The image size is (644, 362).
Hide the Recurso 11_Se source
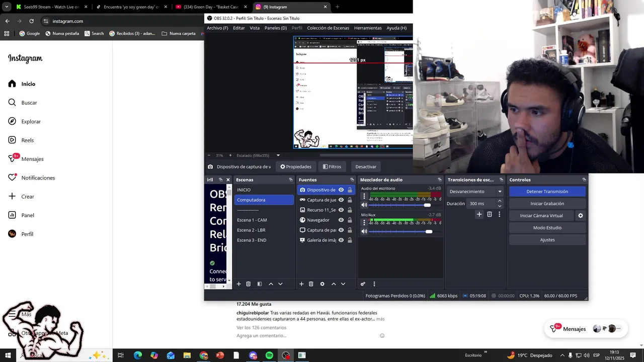[x=341, y=210]
